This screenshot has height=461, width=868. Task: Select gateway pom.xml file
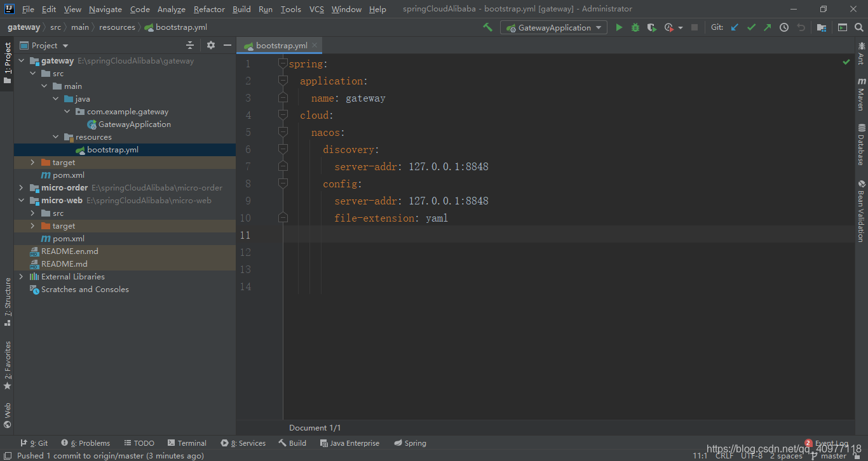[x=63, y=175]
